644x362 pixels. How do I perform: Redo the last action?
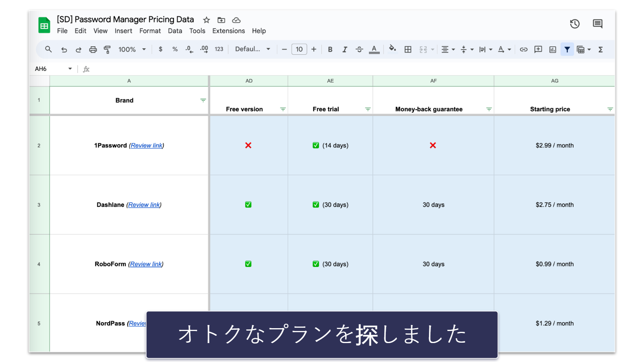(x=79, y=50)
